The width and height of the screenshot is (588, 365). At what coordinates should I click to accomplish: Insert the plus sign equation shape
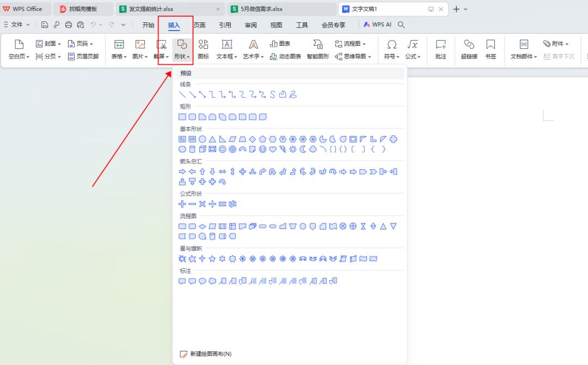coord(182,204)
